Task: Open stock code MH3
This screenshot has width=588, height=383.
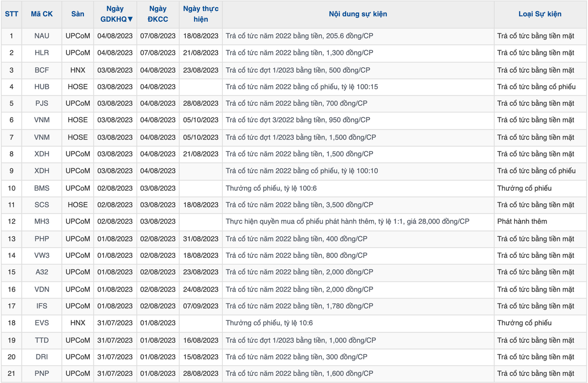Action: (42, 222)
